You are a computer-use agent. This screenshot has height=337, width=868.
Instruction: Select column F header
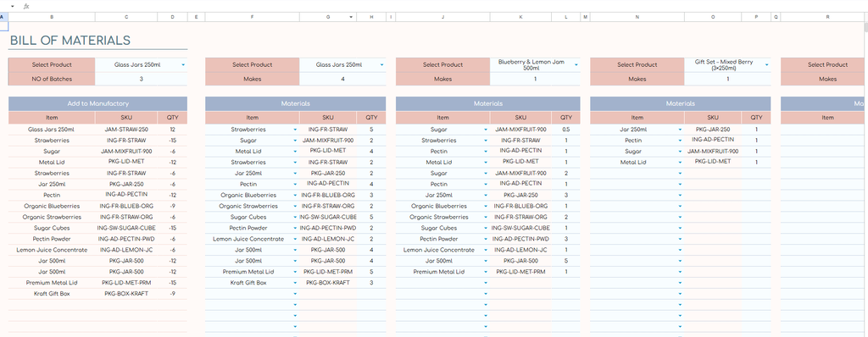253,17
